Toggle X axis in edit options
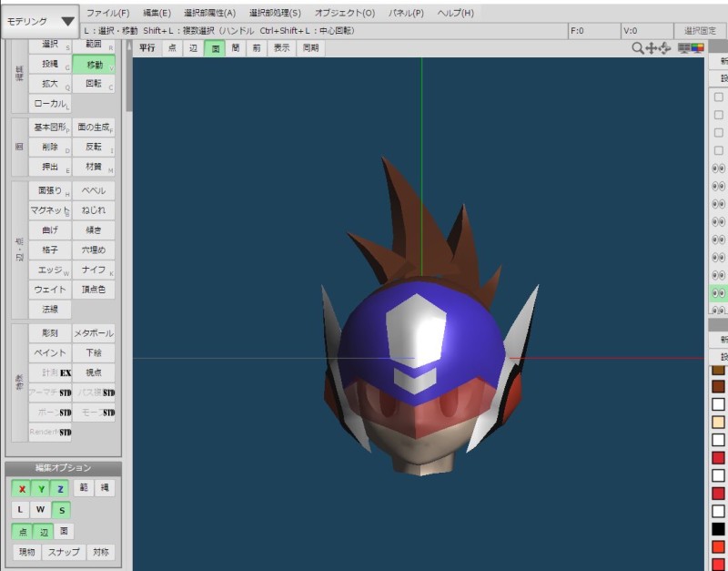 click(22, 489)
